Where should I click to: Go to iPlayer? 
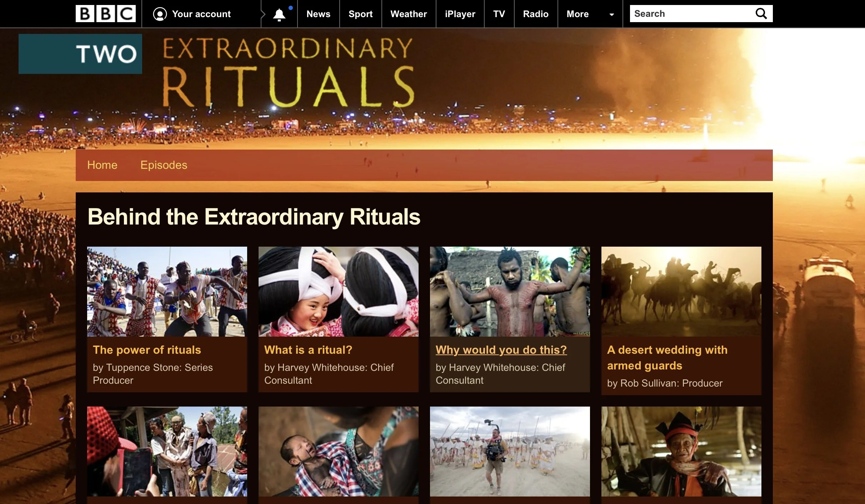(460, 14)
